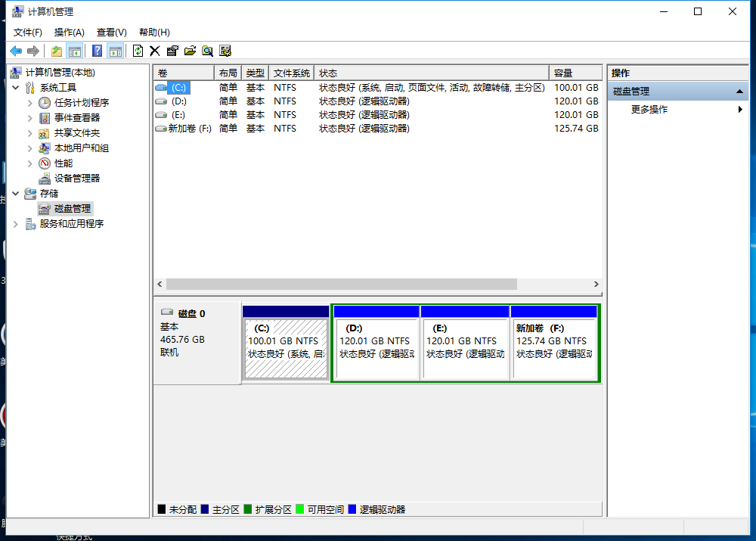Toggle the console tree pane icon

[x=74, y=51]
